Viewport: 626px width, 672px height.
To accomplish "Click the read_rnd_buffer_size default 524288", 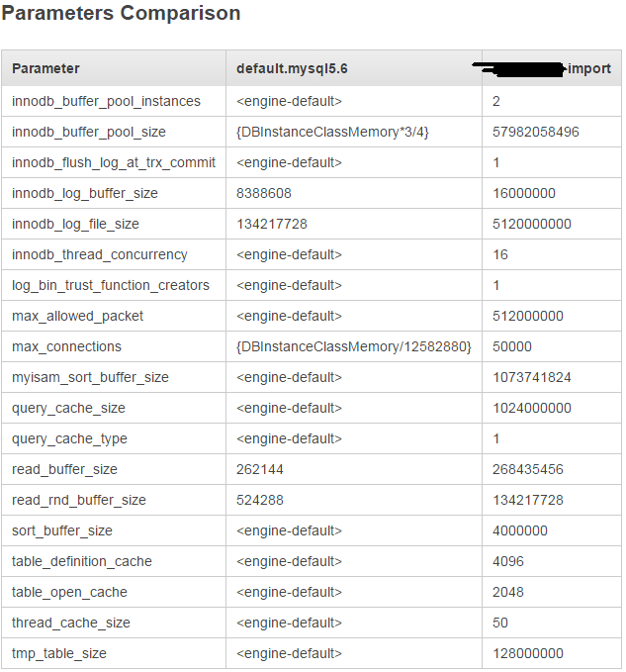I will tap(260, 500).
